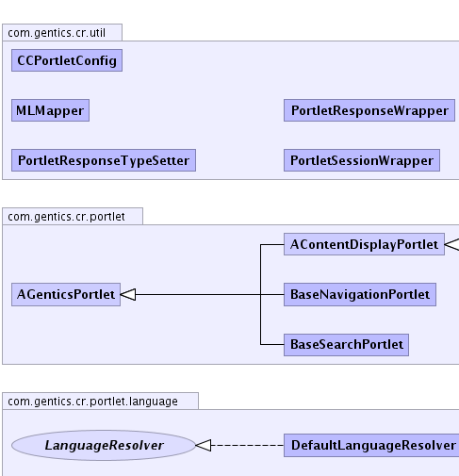
Task: Click the PortletResponseTypeSetter class box
Action: coord(104,160)
